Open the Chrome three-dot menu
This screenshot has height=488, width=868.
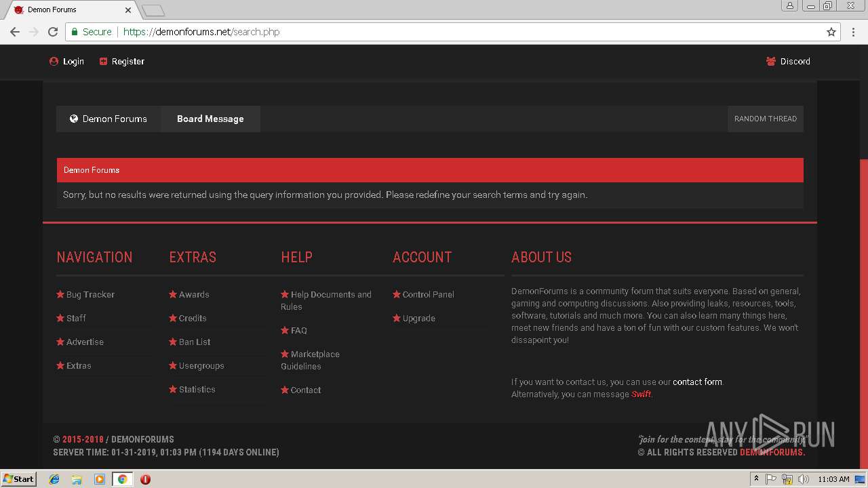pyautogui.click(x=854, y=32)
